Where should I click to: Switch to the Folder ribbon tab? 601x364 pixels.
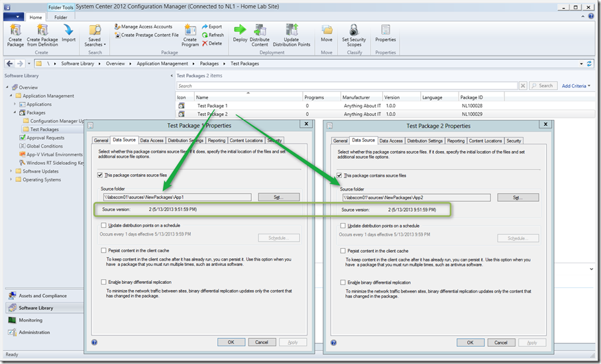point(60,17)
